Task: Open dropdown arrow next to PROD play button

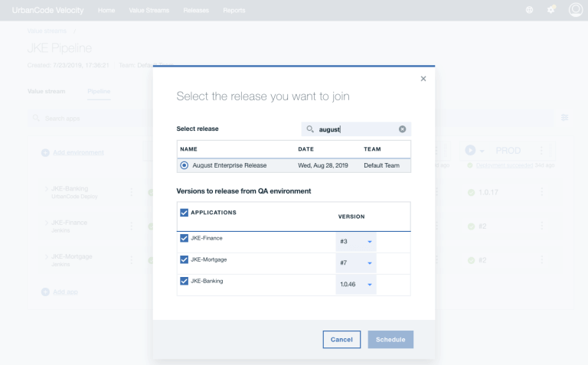Action: [482, 151]
